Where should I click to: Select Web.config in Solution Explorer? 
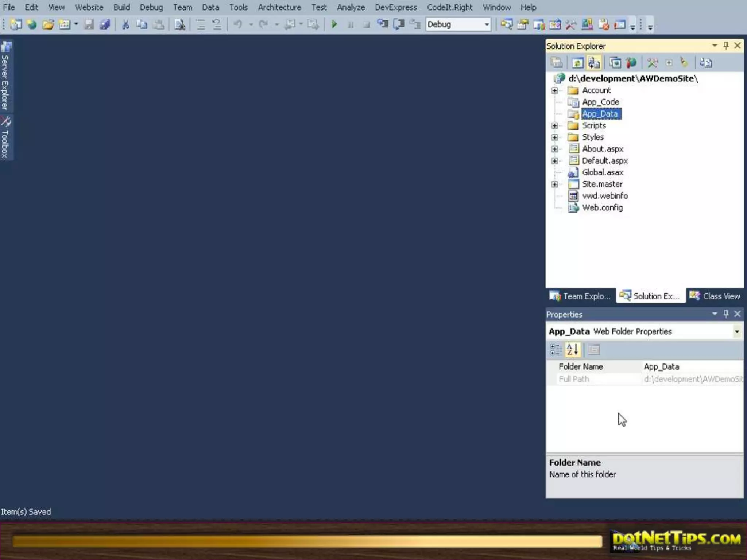602,207
